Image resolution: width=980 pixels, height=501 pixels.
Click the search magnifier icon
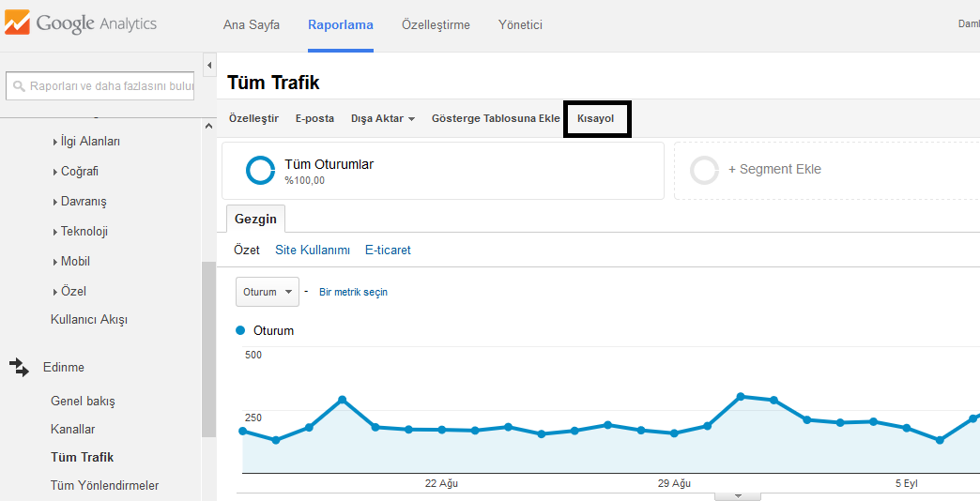click(x=19, y=86)
